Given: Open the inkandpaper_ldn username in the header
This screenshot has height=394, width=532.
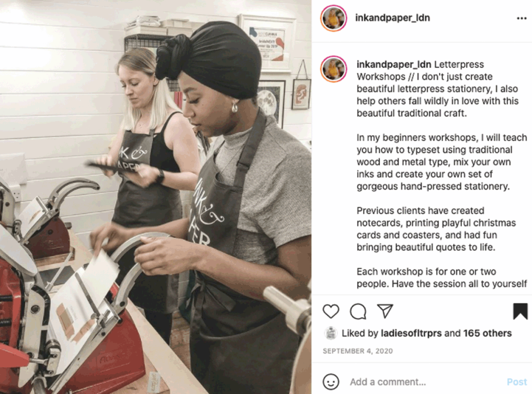Looking at the screenshot, I should pos(393,18).
